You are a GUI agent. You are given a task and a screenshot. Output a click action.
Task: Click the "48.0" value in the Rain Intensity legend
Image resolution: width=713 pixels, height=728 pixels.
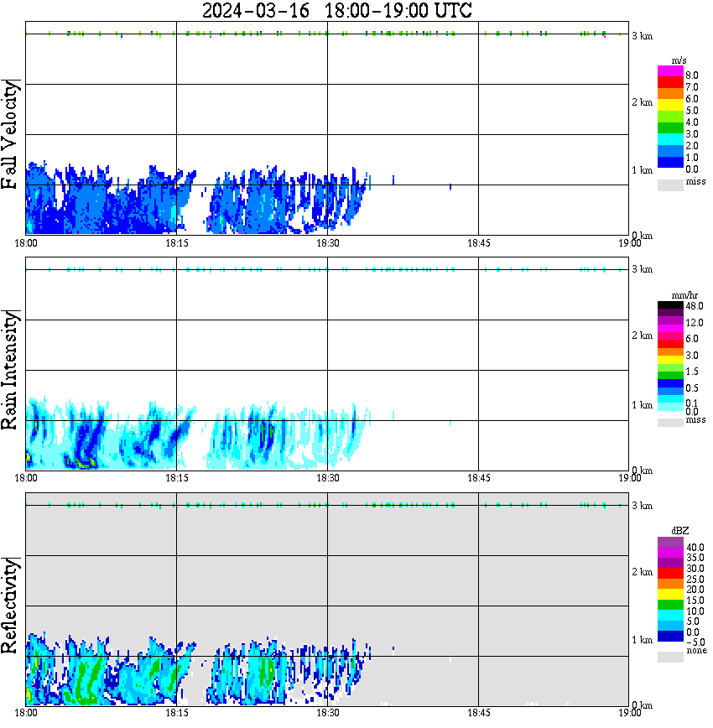point(694,306)
